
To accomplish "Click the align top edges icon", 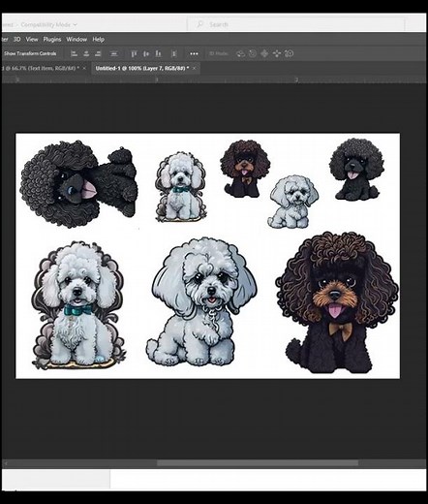I will click(x=134, y=53).
